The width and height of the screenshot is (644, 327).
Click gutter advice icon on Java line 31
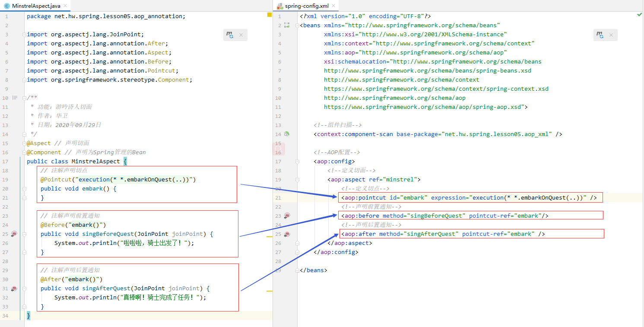click(14, 288)
